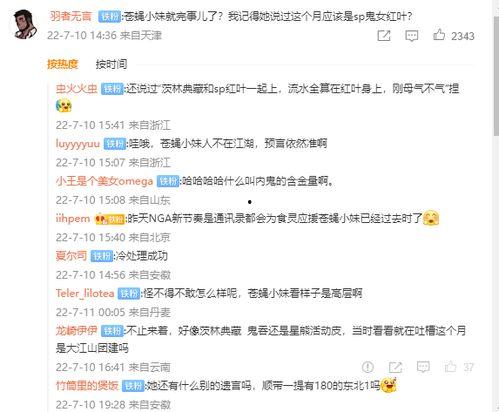499x412 pixels.
Task: Open reply box on top comment
Action: coord(411,35)
